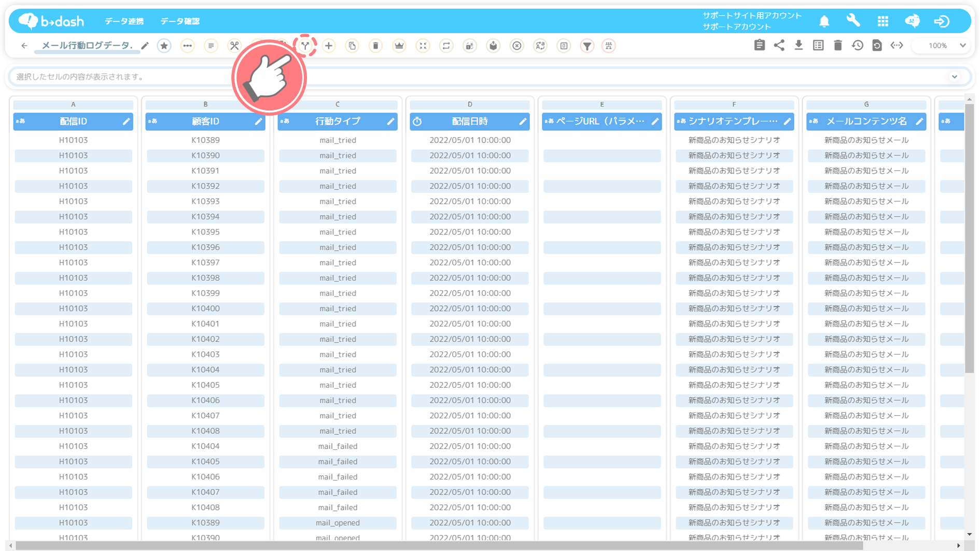Click the dotted grid toolbar icon
The width and height of the screenshot is (980, 551).
[609, 46]
